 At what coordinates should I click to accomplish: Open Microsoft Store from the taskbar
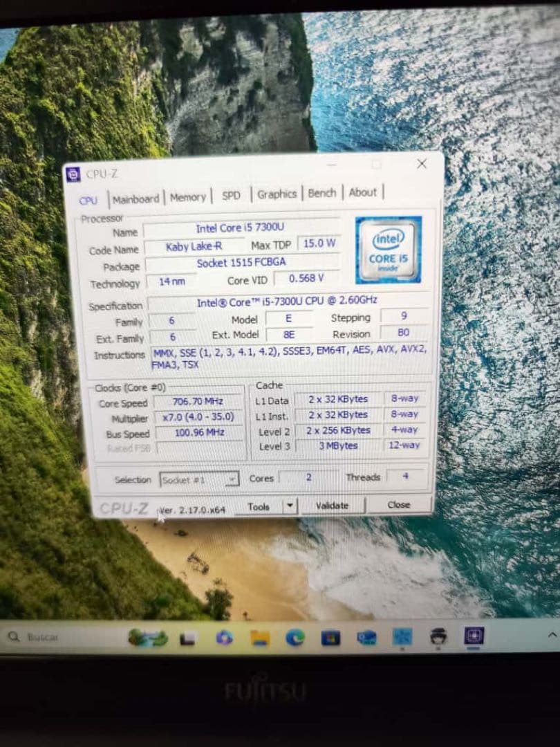coord(330,638)
